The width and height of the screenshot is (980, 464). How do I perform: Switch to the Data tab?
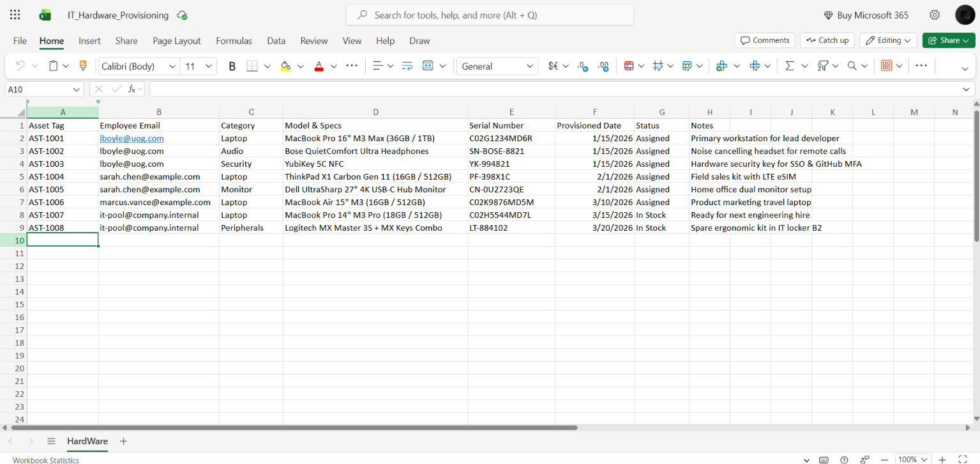click(276, 40)
